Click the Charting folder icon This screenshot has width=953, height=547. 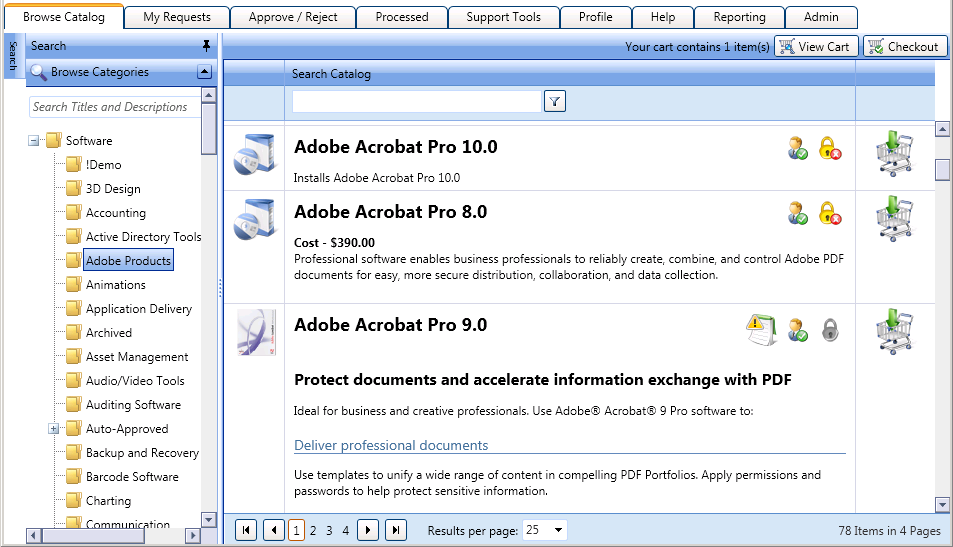click(x=74, y=500)
